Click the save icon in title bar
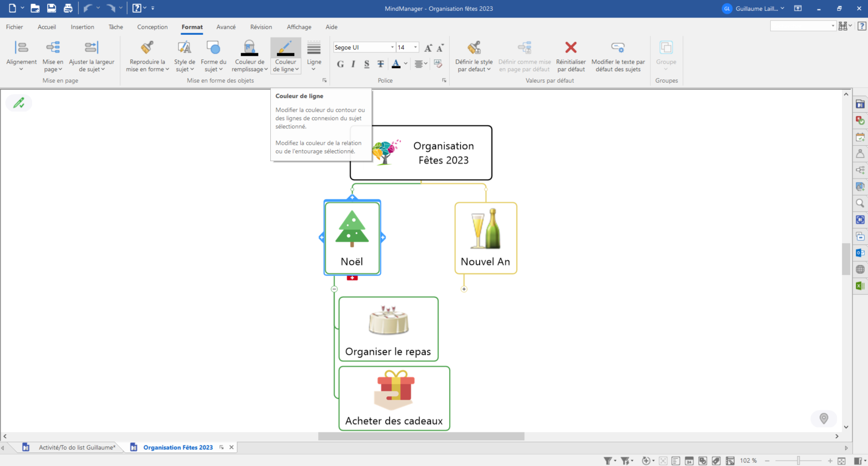The image size is (868, 466). tap(51, 8)
